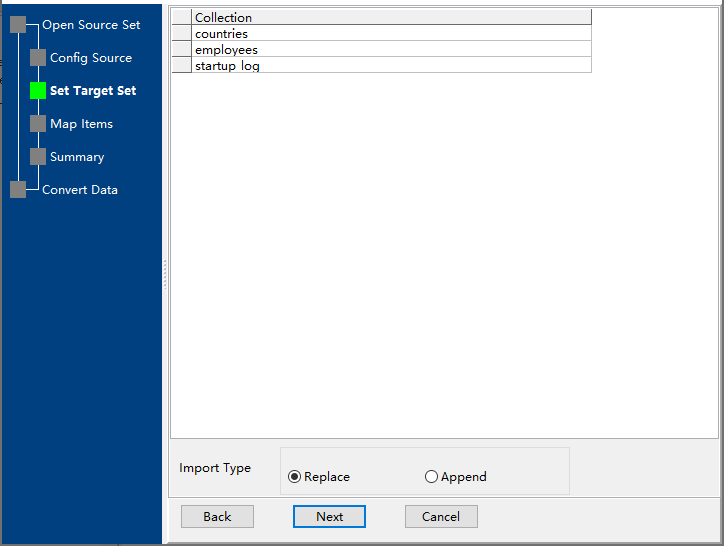The image size is (724, 546).
Task: Open the Summary step label
Action: tap(77, 157)
